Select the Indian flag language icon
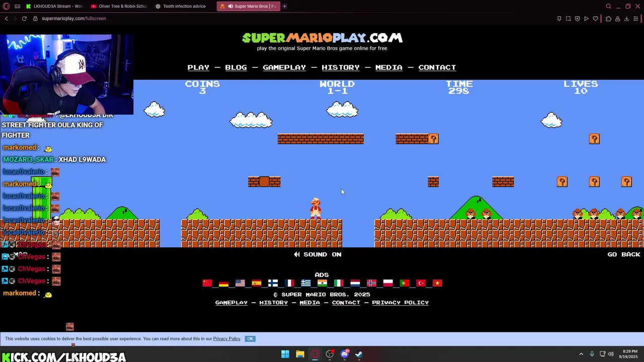Viewport: 644px width, 362px height. click(x=322, y=283)
